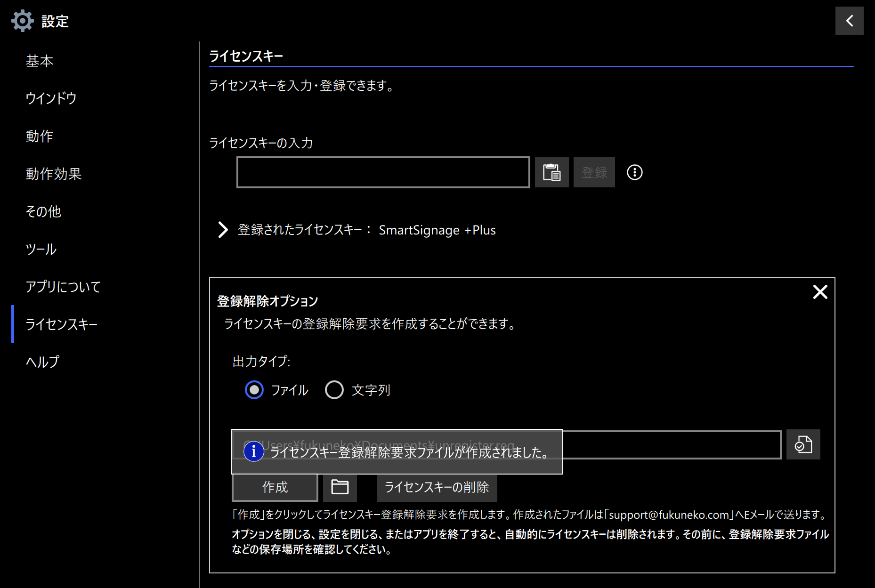Click the select output file icon
875x588 pixels.
pyautogui.click(x=803, y=444)
